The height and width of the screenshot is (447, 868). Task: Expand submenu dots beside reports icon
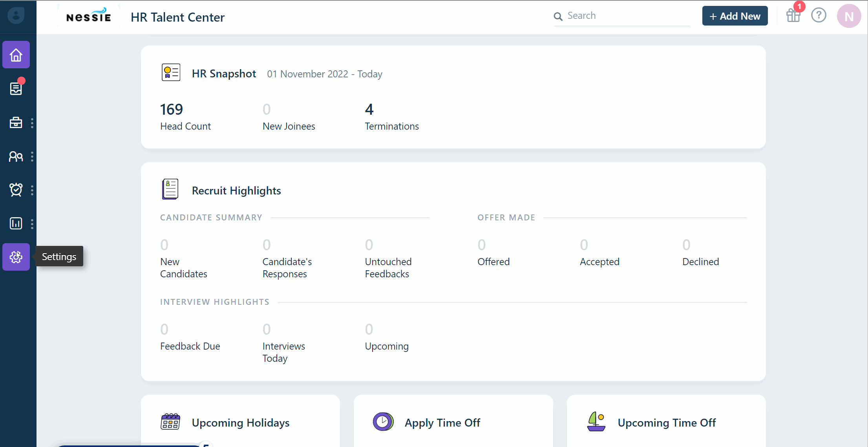(32, 223)
